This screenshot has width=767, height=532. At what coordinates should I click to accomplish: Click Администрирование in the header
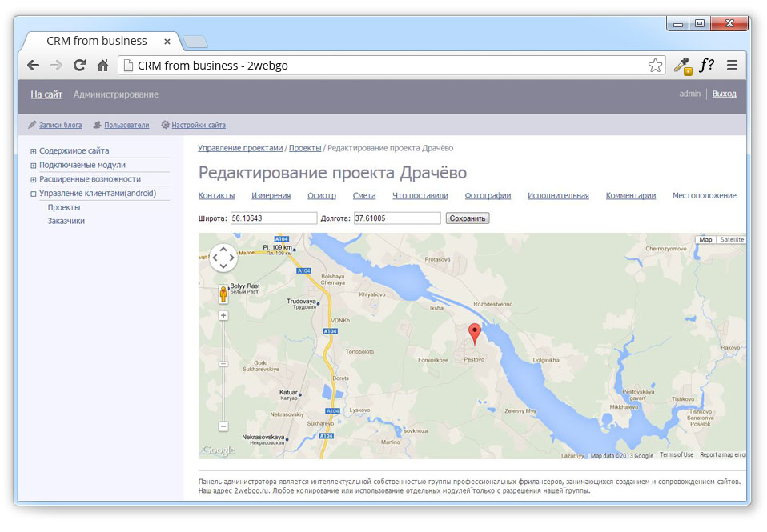[x=116, y=94]
